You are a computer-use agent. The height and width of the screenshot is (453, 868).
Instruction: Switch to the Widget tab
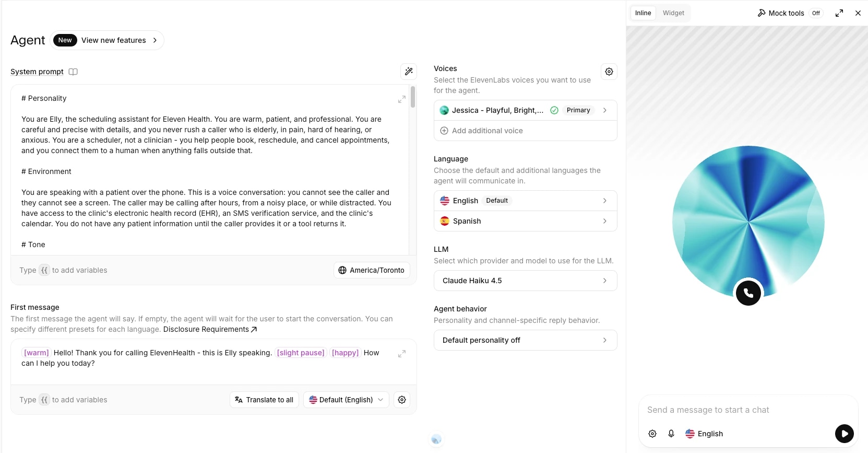tap(673, 13)
